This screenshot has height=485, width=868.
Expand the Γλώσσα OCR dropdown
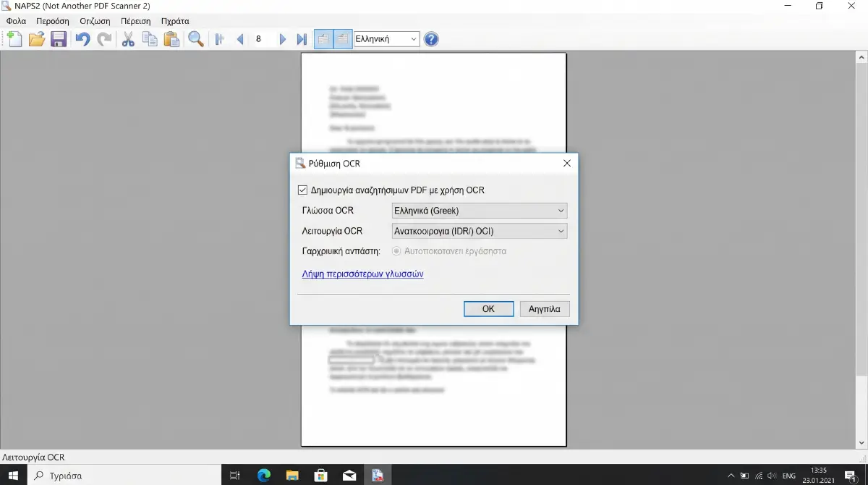click(x=479, y=211)
